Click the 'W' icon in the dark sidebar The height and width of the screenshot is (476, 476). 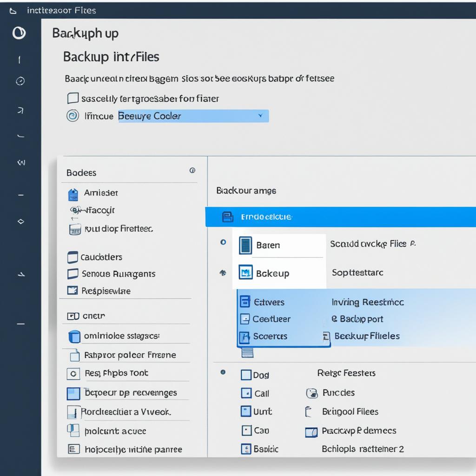[x=21, y=163]
